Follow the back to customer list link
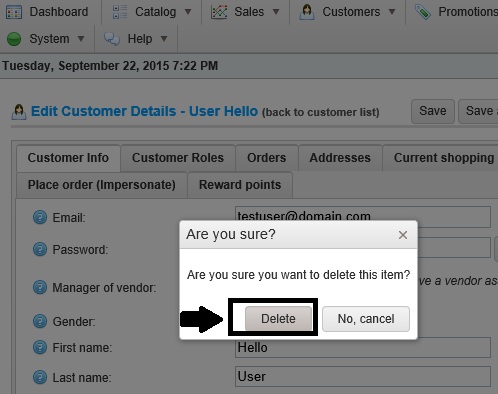498x394 pixels. click(x=321, y=112)
